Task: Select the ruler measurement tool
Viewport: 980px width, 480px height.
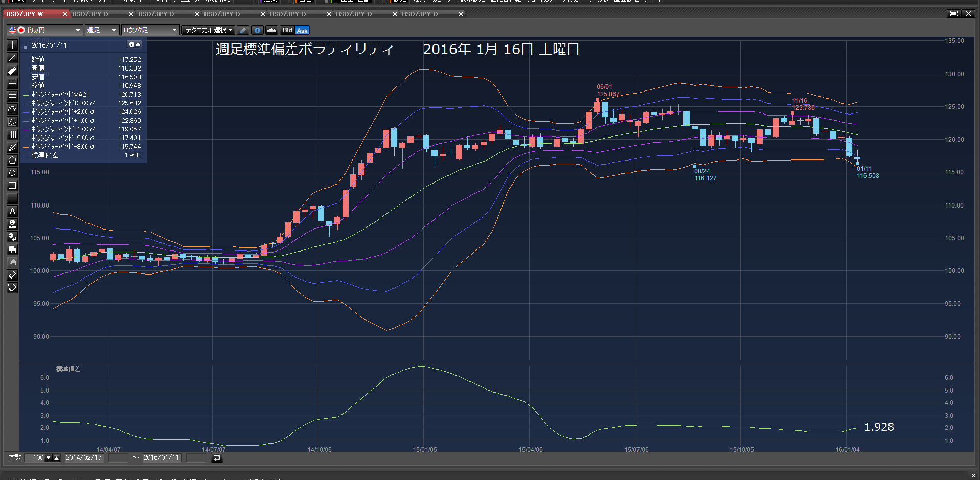Action: (12, 71)
